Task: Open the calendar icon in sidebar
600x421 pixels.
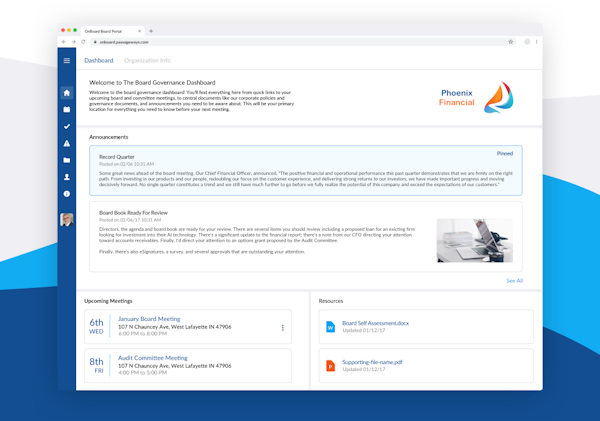Action: point(67,110)
